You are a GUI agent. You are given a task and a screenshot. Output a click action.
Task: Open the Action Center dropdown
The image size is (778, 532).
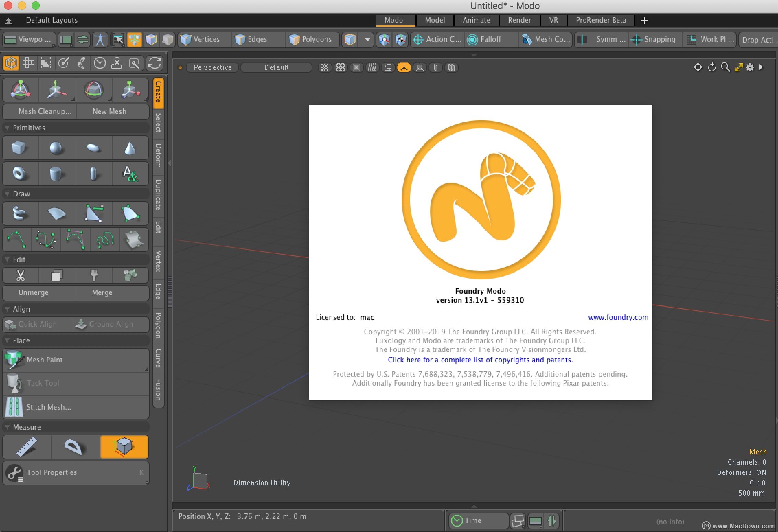437,39
